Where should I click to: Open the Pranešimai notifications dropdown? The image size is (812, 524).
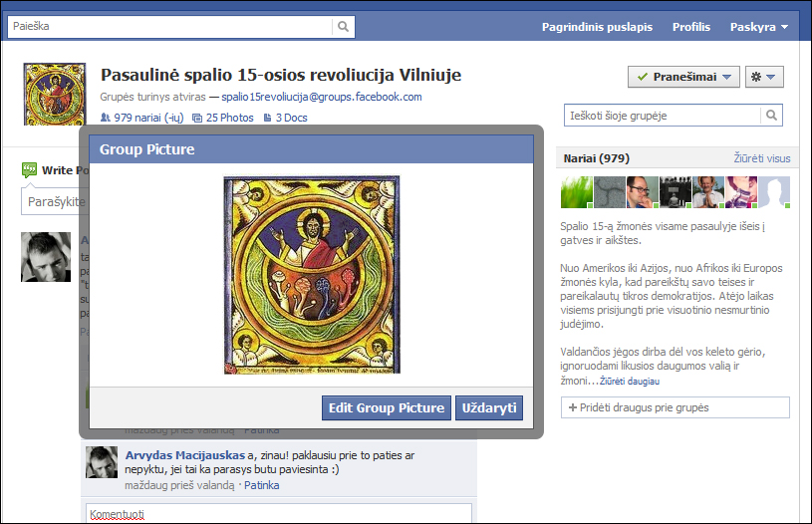click(683, 77)
